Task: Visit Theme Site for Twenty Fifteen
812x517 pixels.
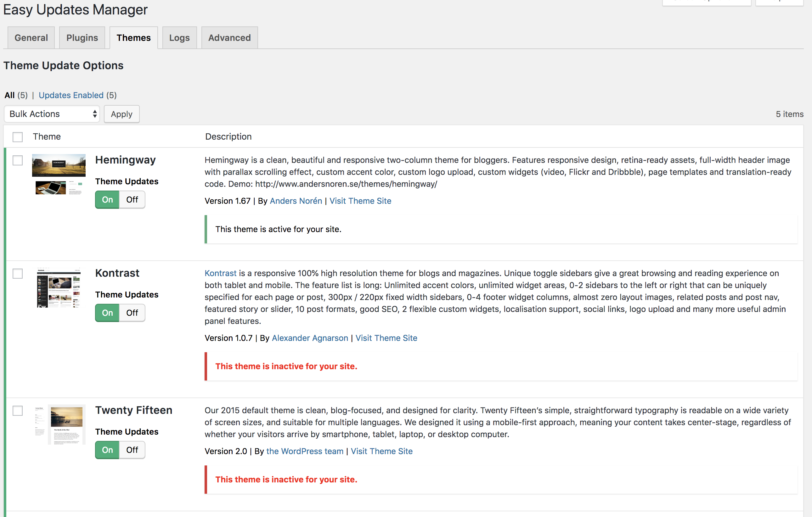Action: pos(381,452)
